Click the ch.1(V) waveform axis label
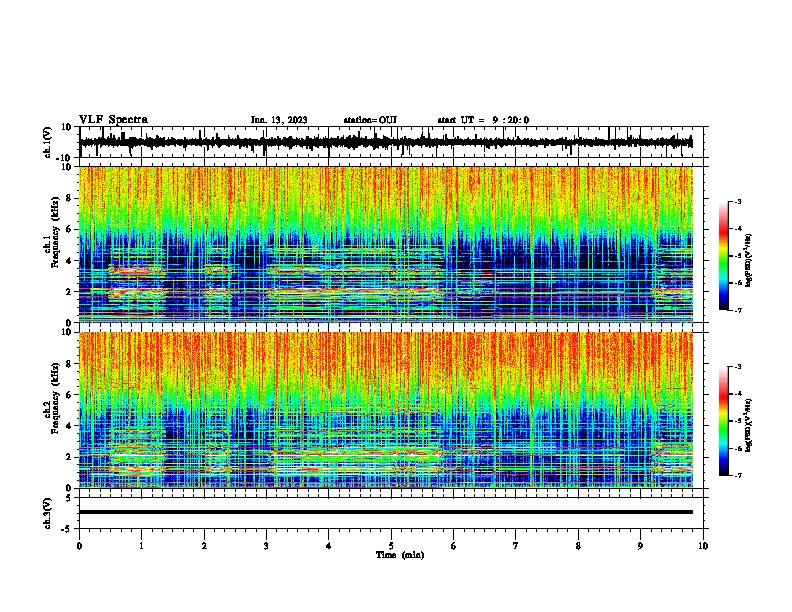The width and height of the screenshot is (792, 612). click(x=48, y=142)
